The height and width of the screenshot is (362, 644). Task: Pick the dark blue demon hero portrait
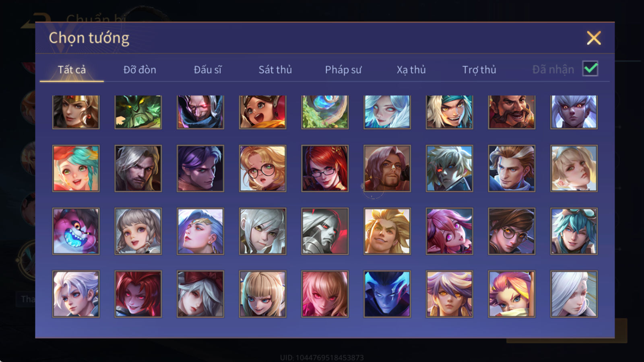387,294
